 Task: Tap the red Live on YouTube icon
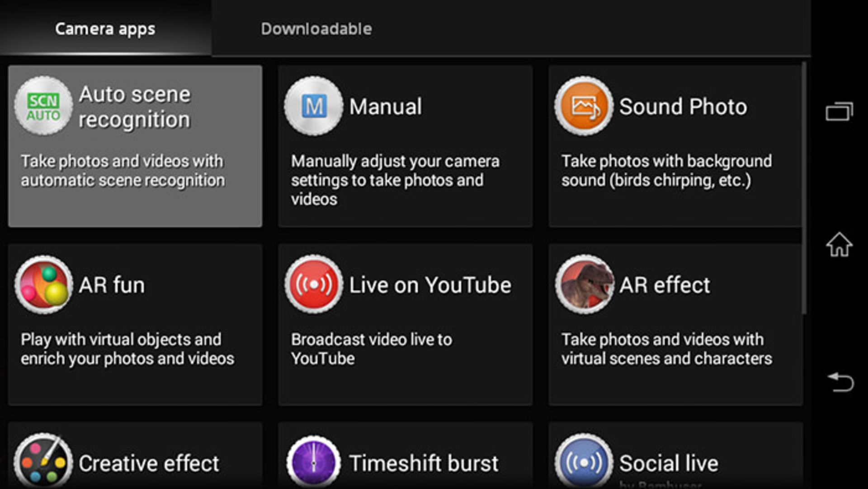coord(313,285)
